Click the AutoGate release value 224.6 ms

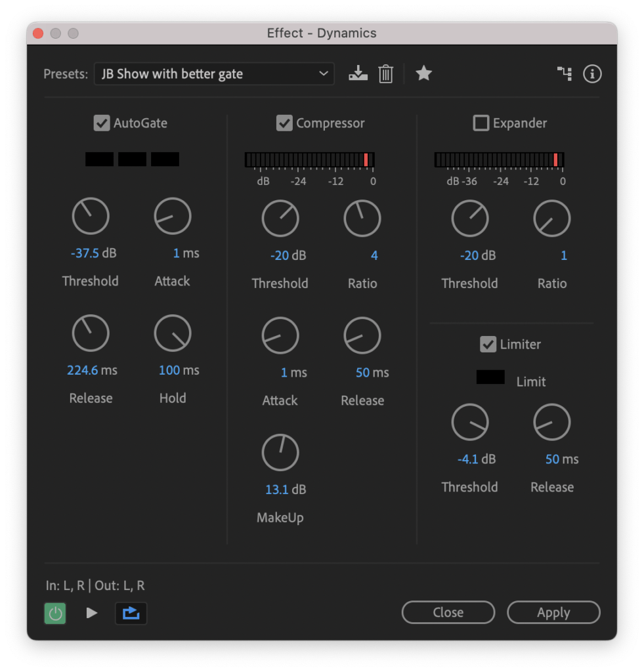[x=92, y=370]
